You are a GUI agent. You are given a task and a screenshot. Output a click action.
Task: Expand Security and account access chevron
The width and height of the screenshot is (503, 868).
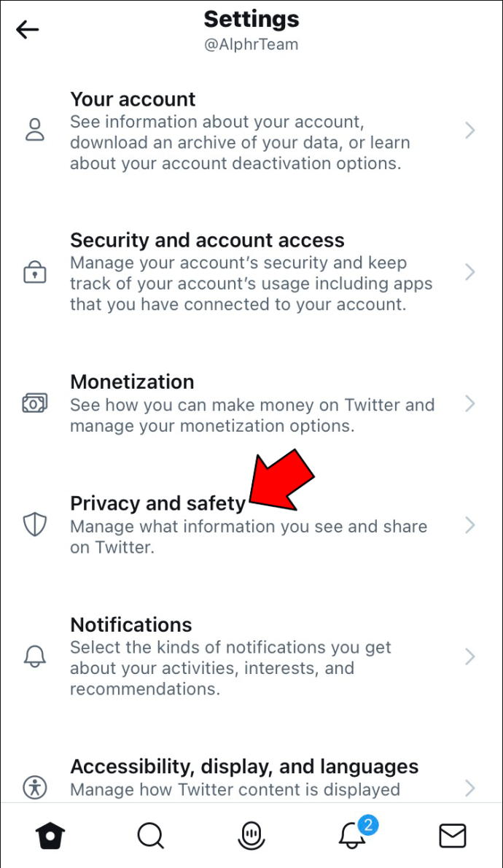469,272
